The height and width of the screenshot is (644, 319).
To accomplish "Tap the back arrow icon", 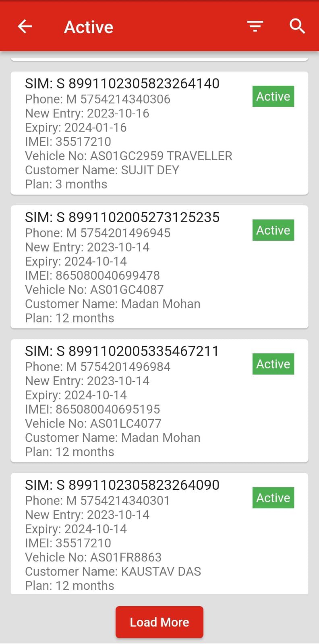I will tap(25, 27).
